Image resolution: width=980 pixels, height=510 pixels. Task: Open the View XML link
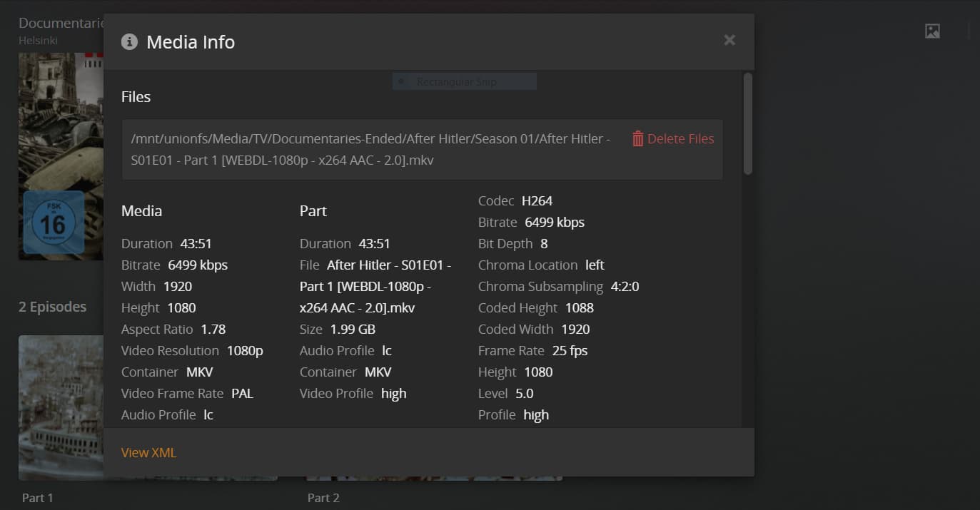click(148, 452)
